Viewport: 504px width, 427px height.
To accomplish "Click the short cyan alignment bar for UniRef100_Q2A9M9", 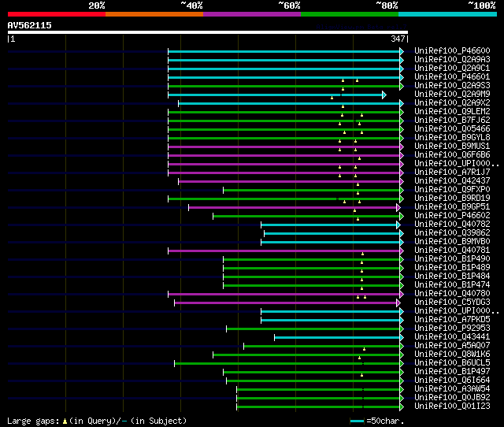I will [275, 95].
